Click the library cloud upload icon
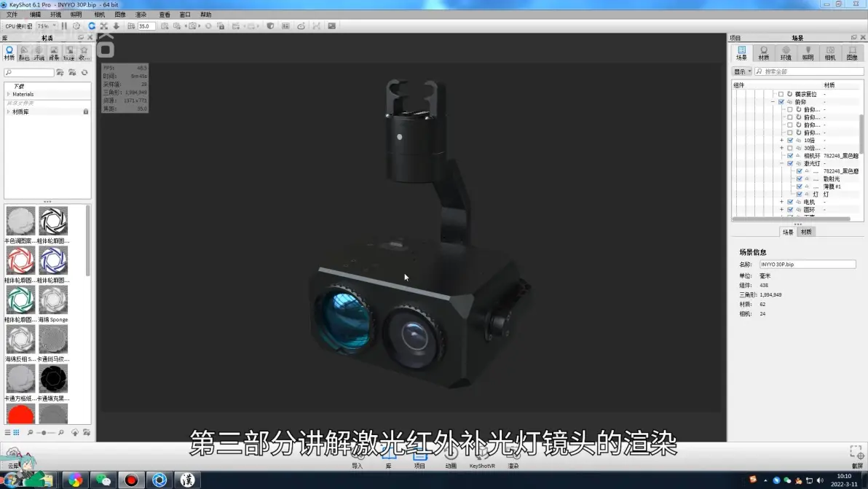Viewport: 868px width, 489px height. pyautogui.click(x=75, y=432)
